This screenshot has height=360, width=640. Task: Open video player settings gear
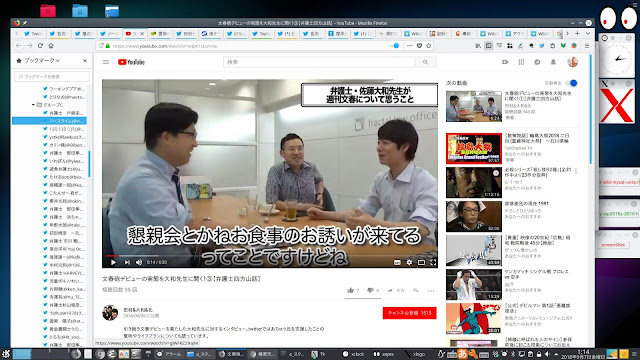409,262
